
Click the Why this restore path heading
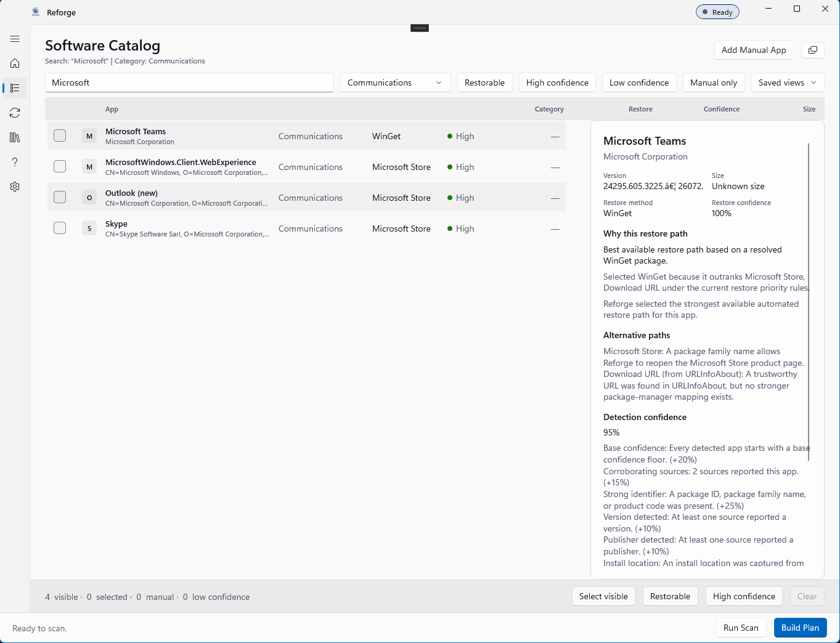[x=645, y=233]
